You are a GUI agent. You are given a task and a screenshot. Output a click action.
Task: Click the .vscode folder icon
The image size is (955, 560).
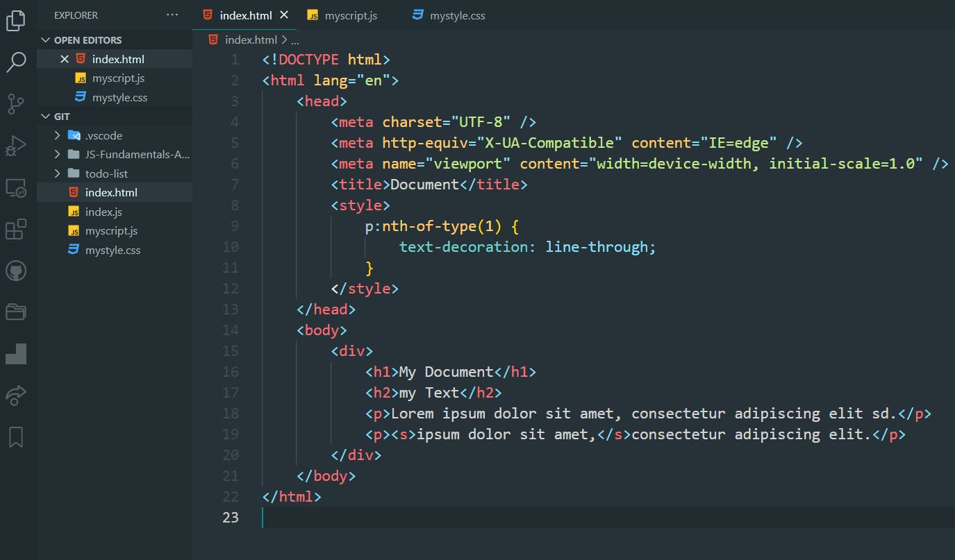74,135
